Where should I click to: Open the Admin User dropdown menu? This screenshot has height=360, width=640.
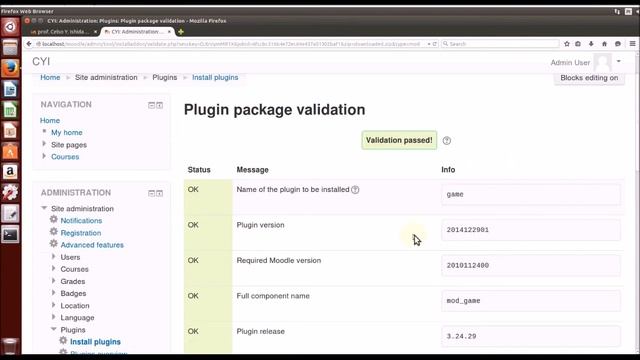click(619, 62)
